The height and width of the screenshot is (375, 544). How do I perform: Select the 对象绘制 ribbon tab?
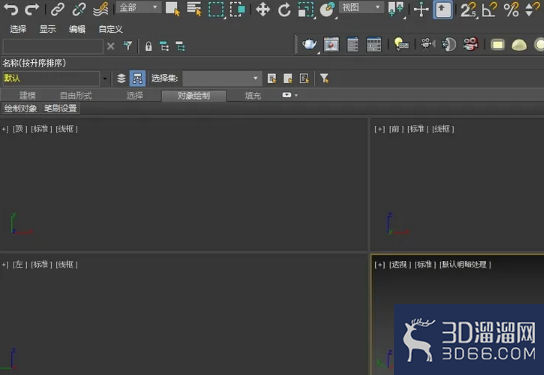[194, 96]
